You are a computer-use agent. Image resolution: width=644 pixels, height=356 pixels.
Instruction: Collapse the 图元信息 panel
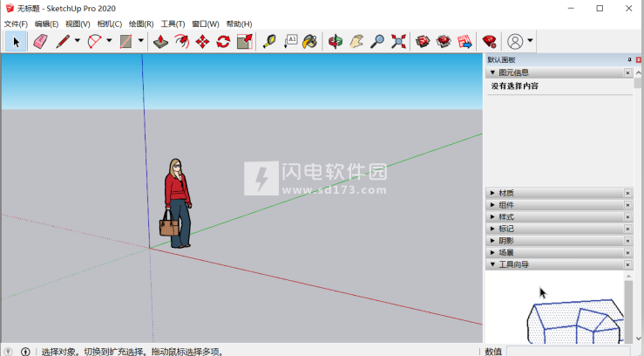point(492,72)
